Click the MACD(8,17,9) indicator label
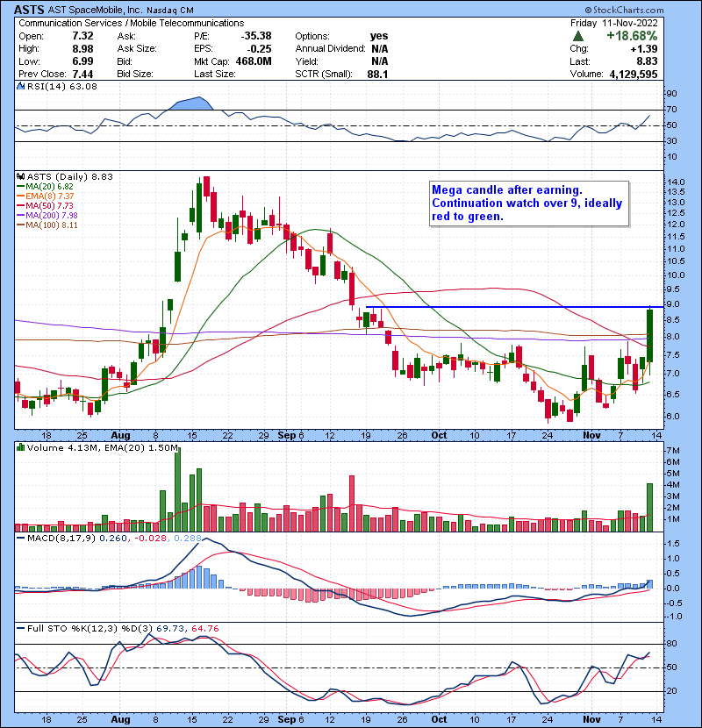 tap(61, 539)
